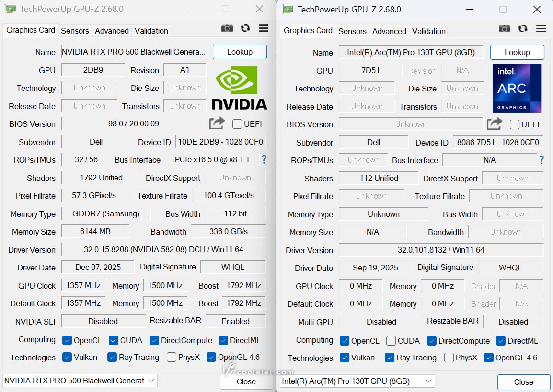The image size is (553, 392).
Task: Take screenshot with camera icon in Intel window
Action: [x=505, y=29]
